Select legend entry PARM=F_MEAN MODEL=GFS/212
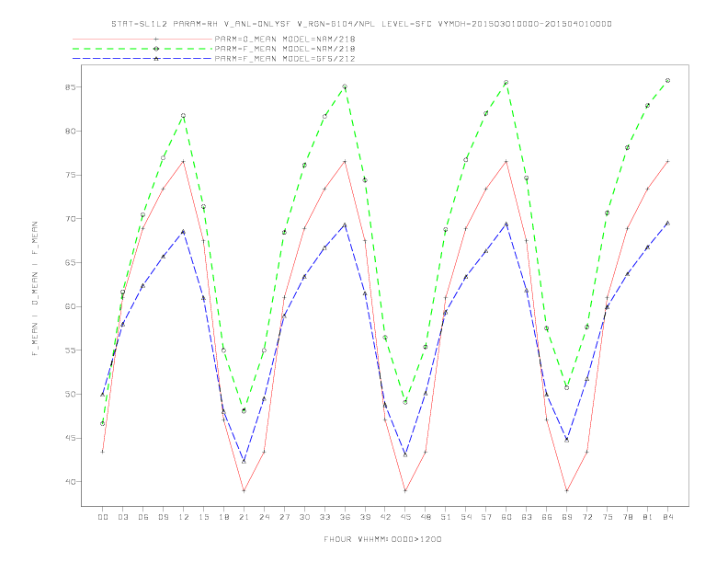 pos(285,59)
